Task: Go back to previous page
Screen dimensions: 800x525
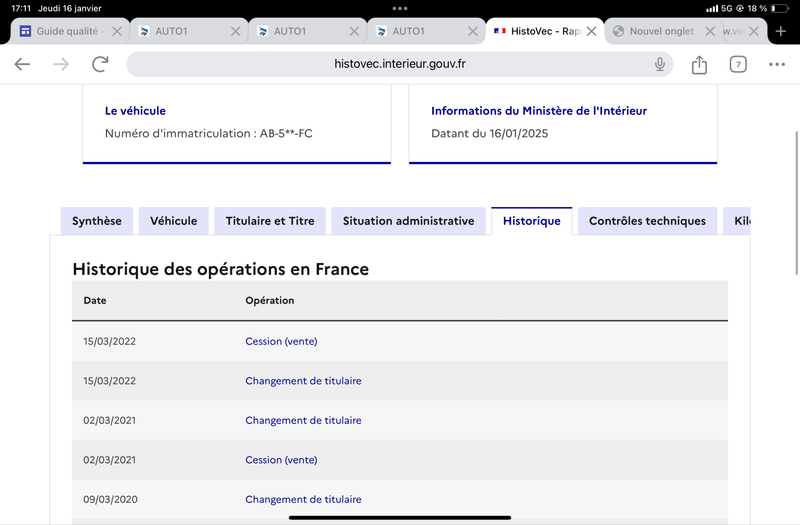Action: [22, 64]
